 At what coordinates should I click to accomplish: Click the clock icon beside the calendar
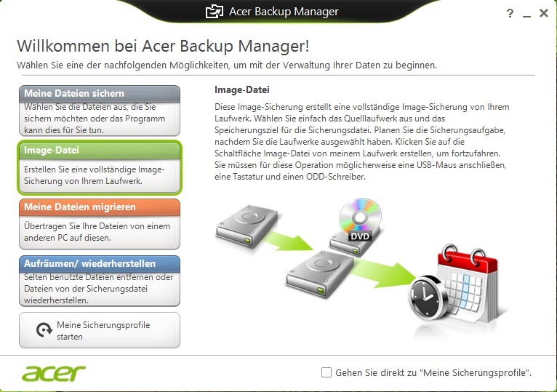(x=429, y=298)
